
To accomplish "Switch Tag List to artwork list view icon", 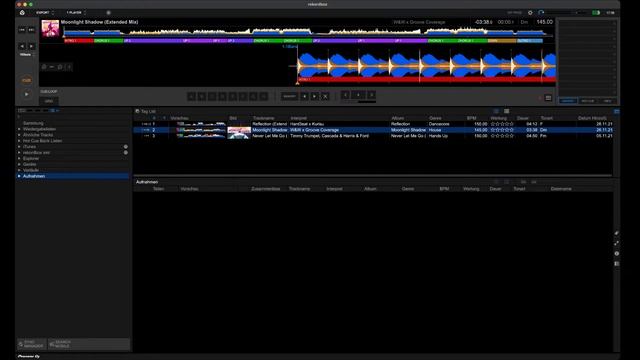I will coord(507,111).
